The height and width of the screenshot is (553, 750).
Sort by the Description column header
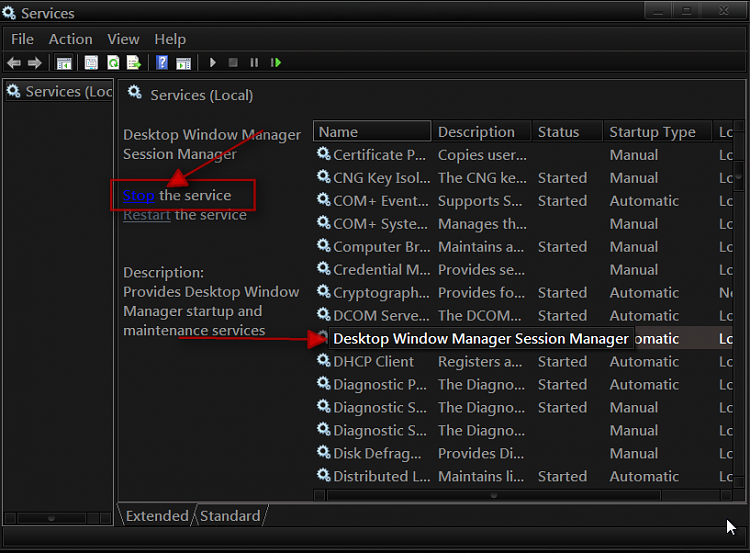coord(482,132)
